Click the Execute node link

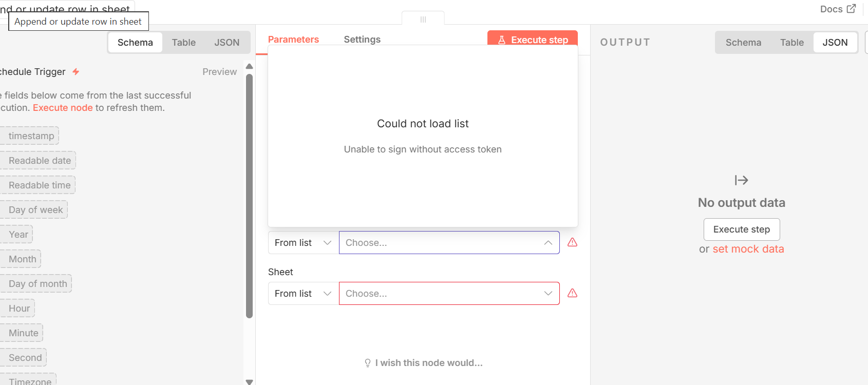click(x=63, y=108)
